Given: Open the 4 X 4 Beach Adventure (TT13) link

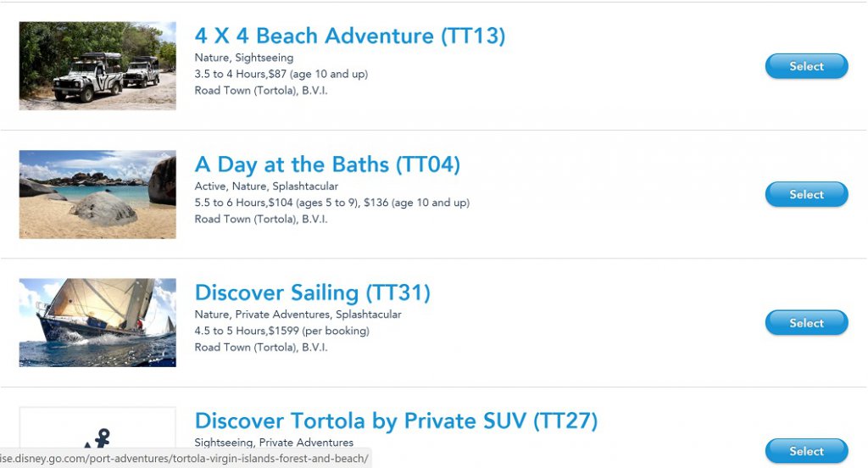Looking at the screenshot, I should tap(350, 36).
